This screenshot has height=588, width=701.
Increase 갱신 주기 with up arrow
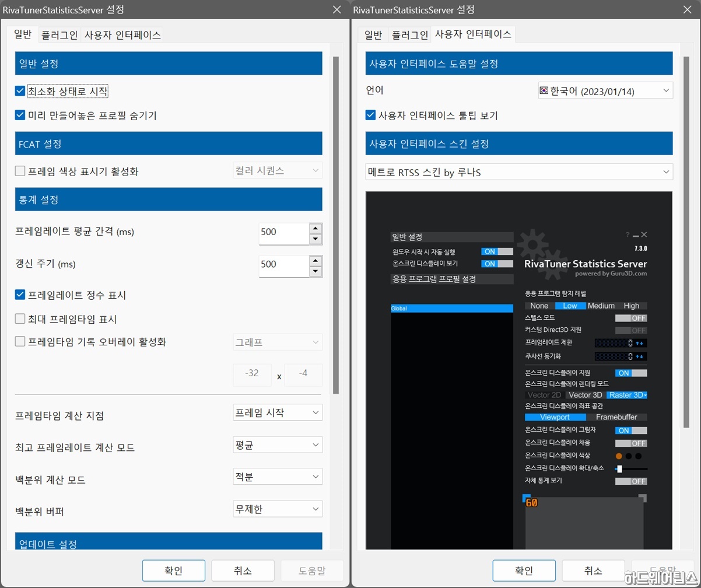(316, 260)
